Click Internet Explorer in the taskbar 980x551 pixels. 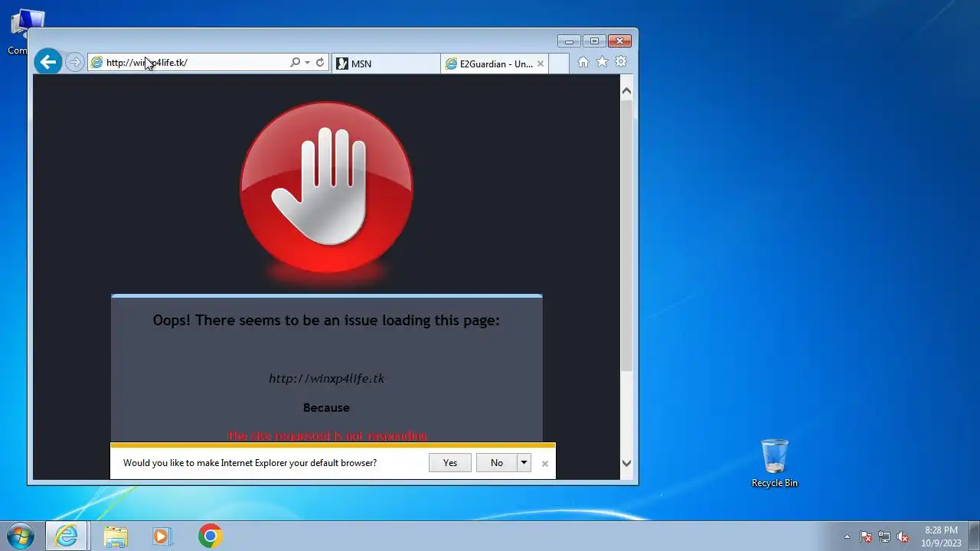point(67,536)
